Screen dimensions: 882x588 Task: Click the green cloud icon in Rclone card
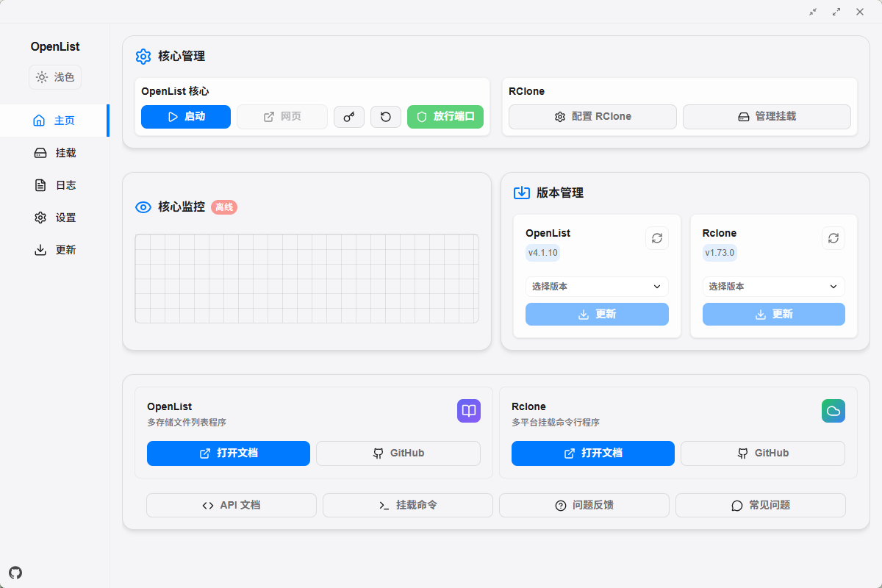pos(833,411)
